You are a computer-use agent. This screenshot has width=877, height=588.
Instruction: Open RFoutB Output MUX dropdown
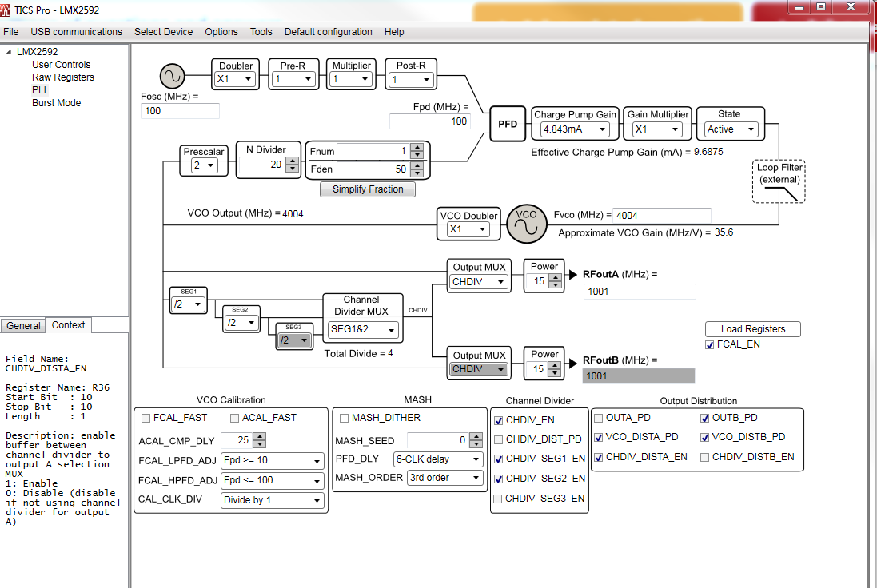pyautogui.click(x=479, y=369)
